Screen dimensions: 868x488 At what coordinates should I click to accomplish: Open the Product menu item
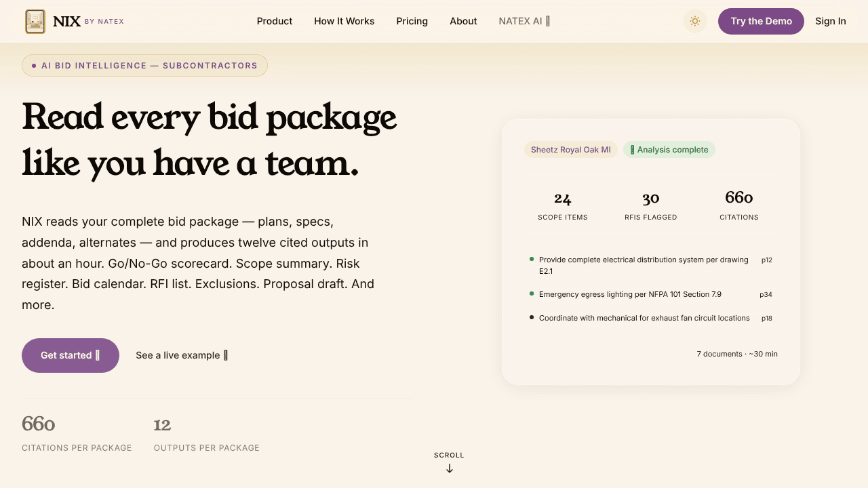tap(275, 21)
